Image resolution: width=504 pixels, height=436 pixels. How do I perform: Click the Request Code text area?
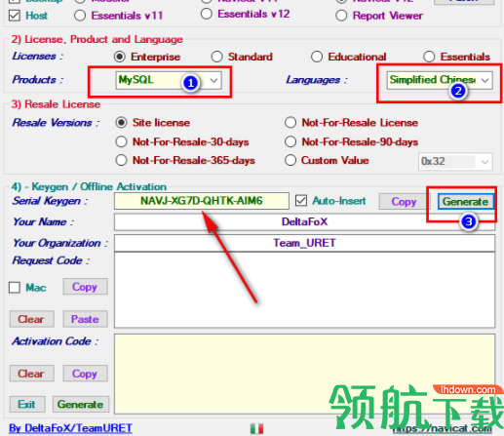(x=304, y=290)
